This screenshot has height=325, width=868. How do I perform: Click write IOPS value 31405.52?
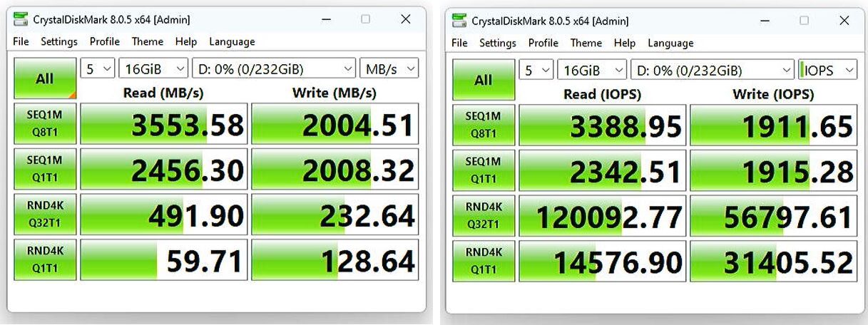click(773, 261)
